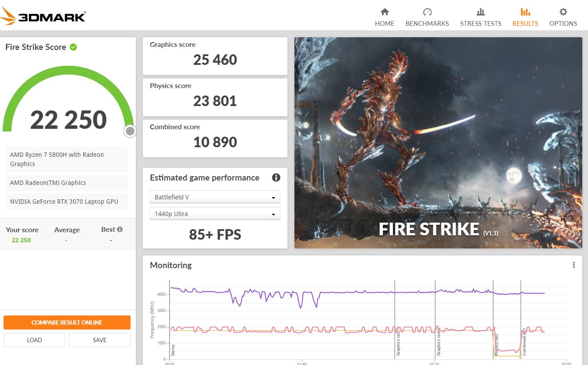Click the LOAD button
Screen dimensions: 588x365
coord(34,340)
